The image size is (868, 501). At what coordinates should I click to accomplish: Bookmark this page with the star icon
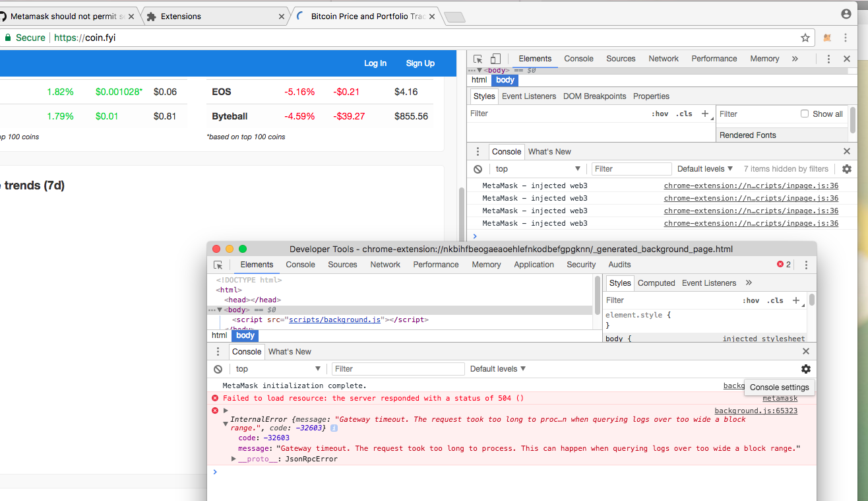[x=805, y=38]
